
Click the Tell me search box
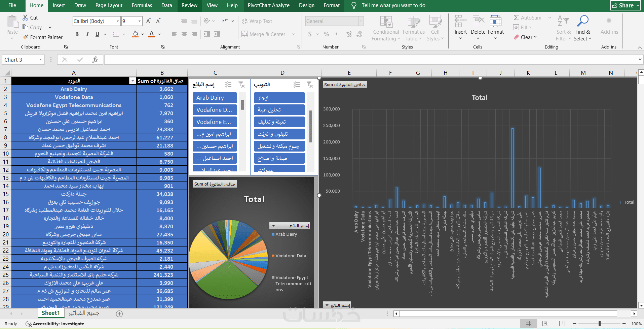coord(393,5)
